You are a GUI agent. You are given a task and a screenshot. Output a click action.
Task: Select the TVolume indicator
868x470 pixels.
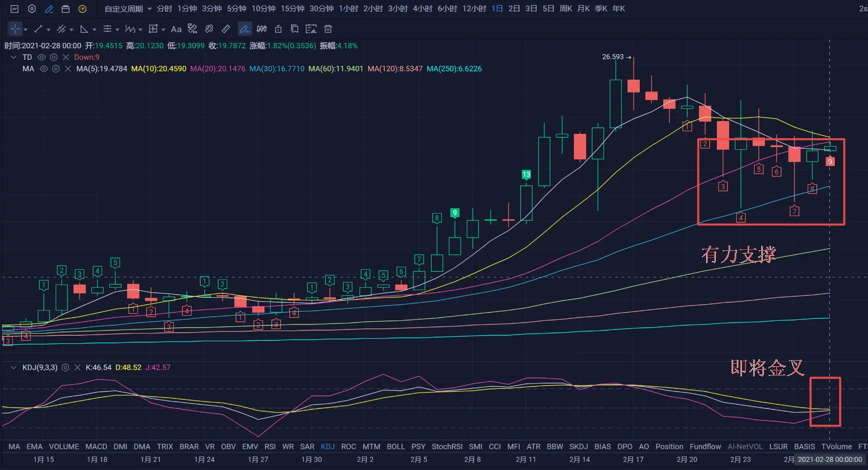click(x=836, y=447)
